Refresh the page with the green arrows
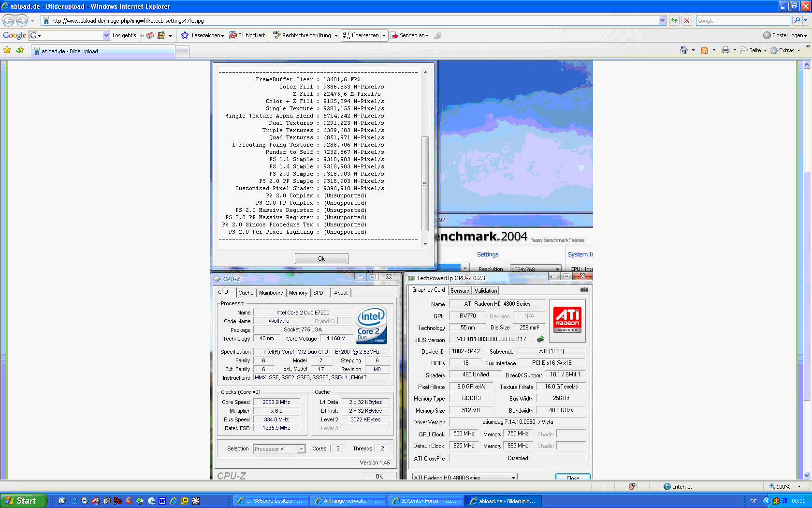 [674, 20]
